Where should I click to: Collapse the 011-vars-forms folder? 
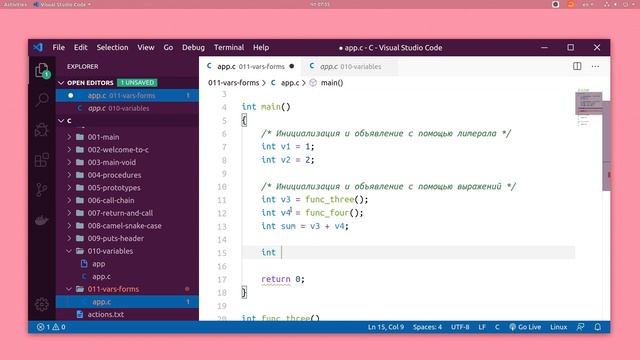tap(69, 289)
